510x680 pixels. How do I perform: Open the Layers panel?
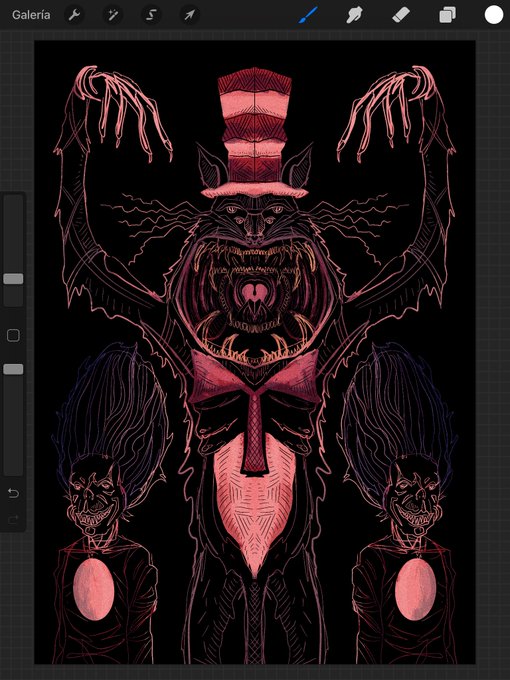pyautogui.click(x=447, y=16)
